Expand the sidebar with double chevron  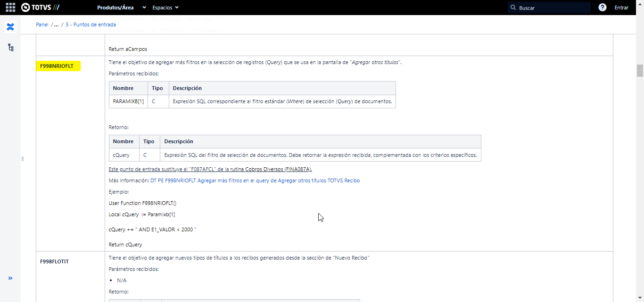(x=10, y=278)
